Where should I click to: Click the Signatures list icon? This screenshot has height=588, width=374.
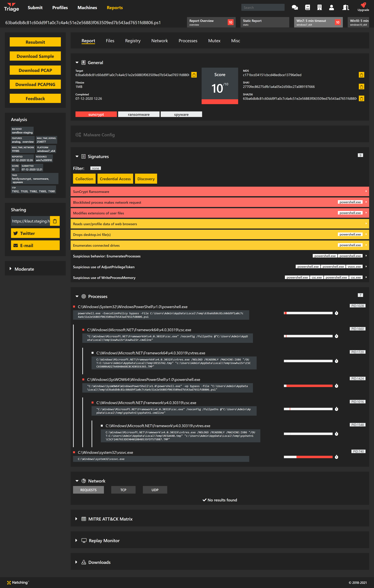pyautogui.click(x=83, y=156)
